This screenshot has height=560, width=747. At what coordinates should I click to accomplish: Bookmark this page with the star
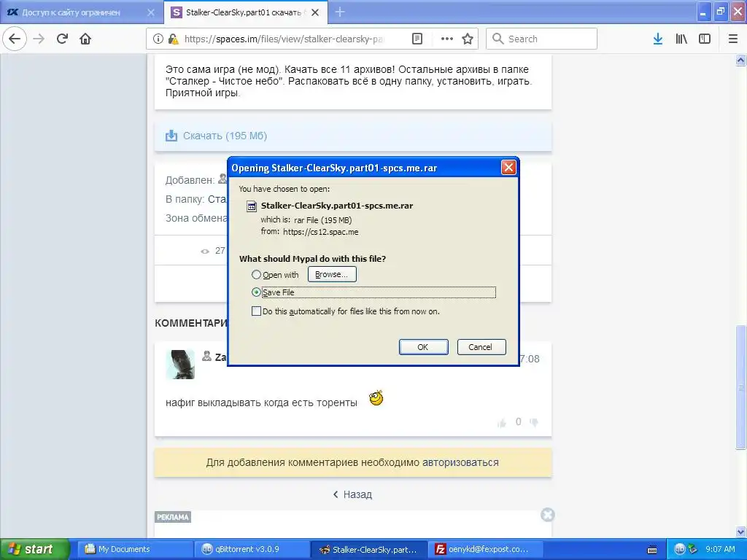[x=468, y=39]
